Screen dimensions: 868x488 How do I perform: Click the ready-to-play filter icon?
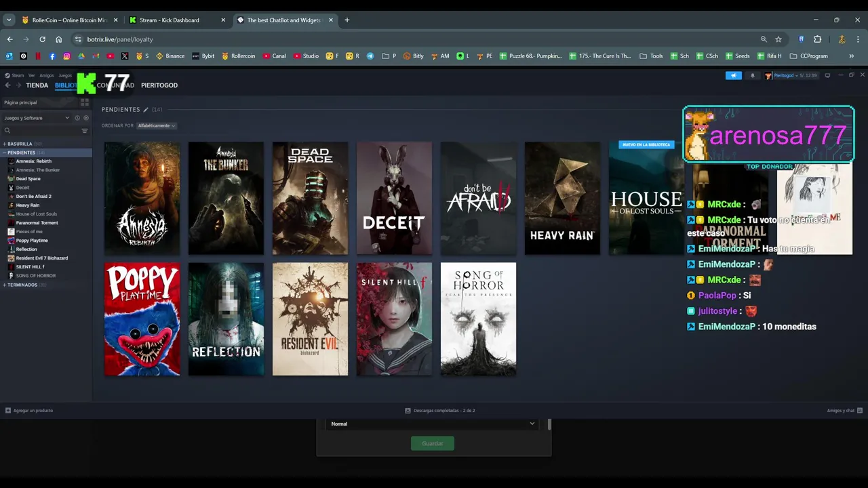tap(86, 118)
